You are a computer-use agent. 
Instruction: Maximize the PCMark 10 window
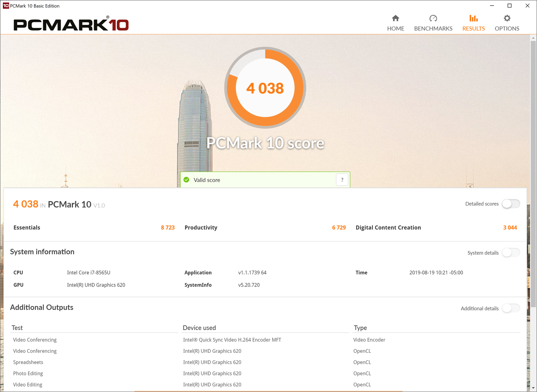tap(510, 6)
